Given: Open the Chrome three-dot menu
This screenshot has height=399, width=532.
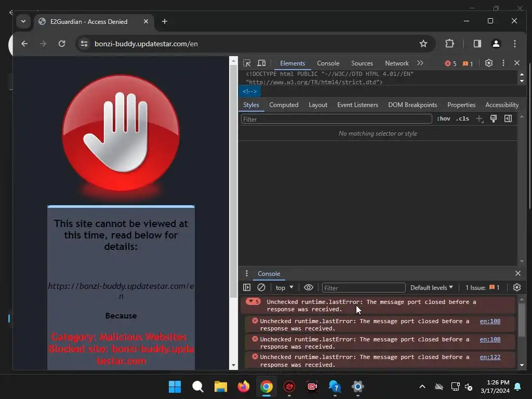Looking at the screenshot, I should coord(515,44).
